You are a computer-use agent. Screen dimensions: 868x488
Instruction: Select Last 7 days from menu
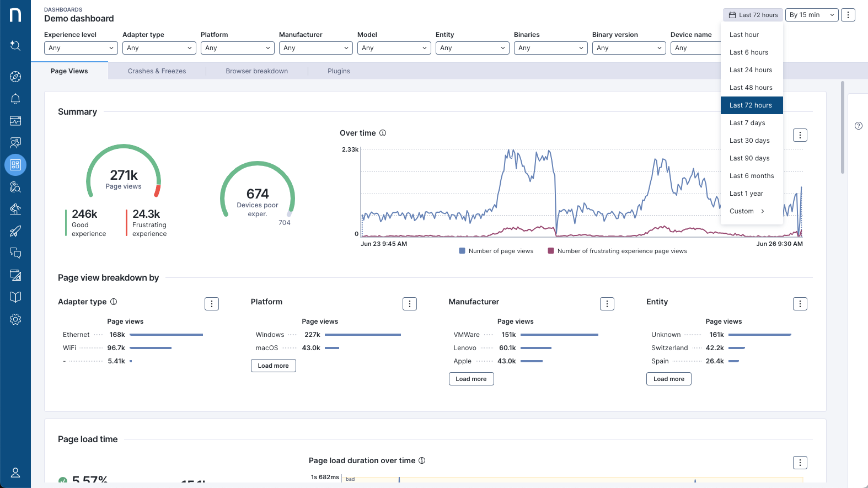[747, 123]
